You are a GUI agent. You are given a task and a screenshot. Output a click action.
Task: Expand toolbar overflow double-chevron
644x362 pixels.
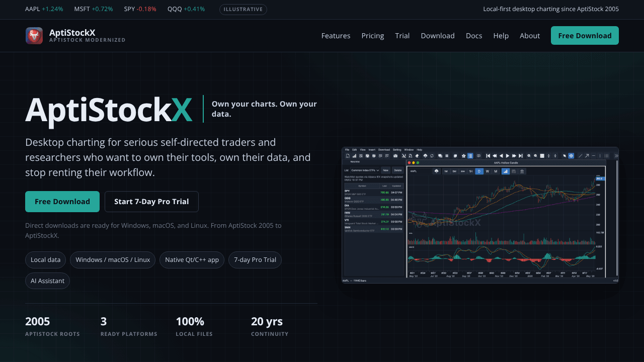616,156
